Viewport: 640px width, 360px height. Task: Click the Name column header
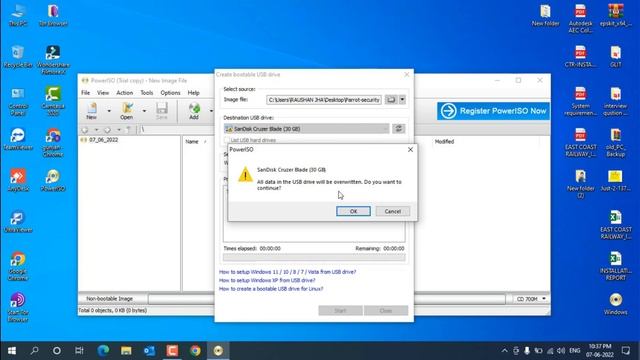(192, 142)
